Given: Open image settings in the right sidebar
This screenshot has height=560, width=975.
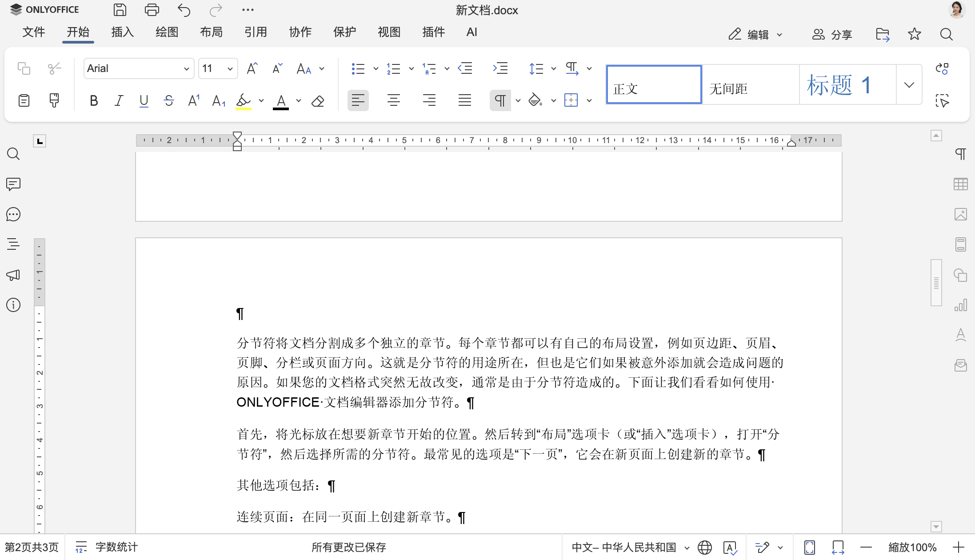Looking at the screenshot, I should pos(961,214).
